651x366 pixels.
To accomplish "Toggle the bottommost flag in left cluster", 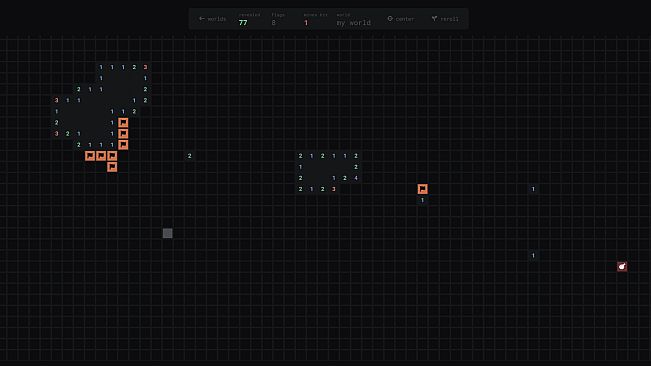I will point(112,167).
